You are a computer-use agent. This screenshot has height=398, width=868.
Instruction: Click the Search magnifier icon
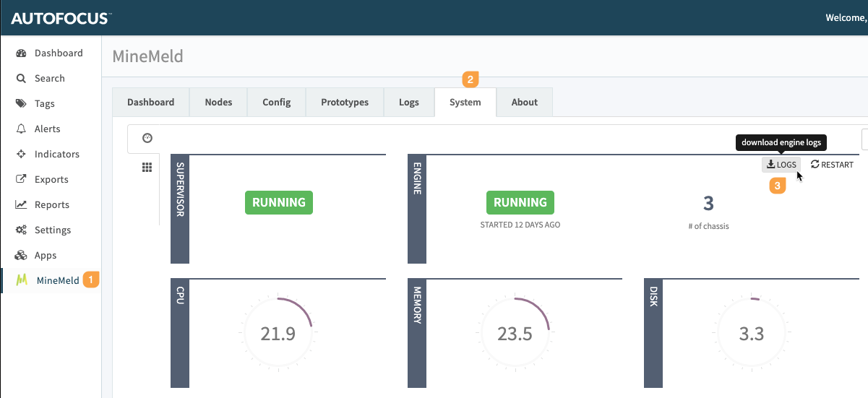[21, 79]
